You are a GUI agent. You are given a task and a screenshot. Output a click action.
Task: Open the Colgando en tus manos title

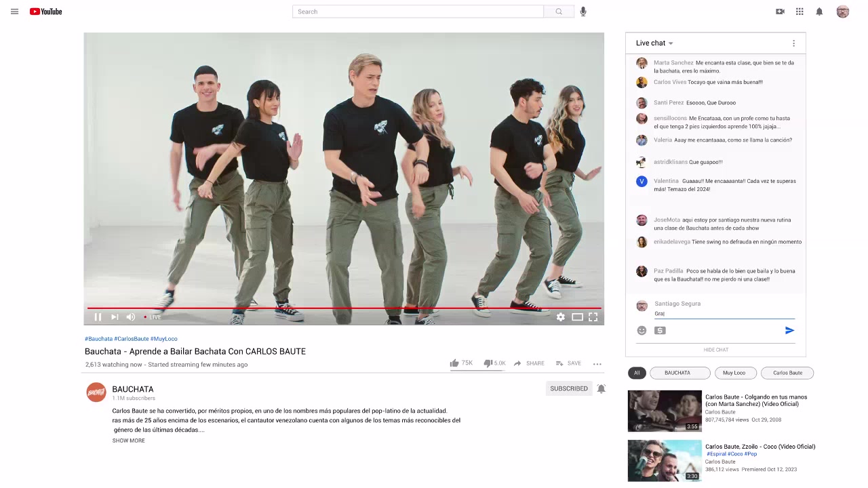(756, 401)
